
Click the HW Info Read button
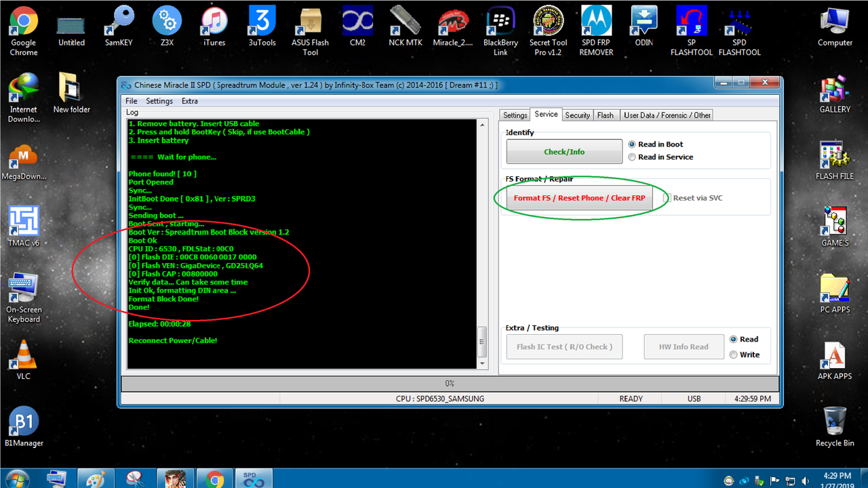(684, 347)
